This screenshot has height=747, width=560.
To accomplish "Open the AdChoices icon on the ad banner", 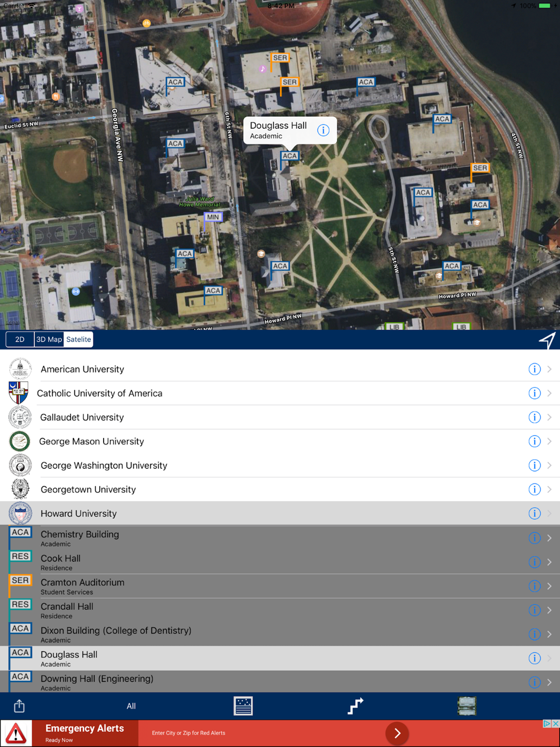I will pos(547,723).
